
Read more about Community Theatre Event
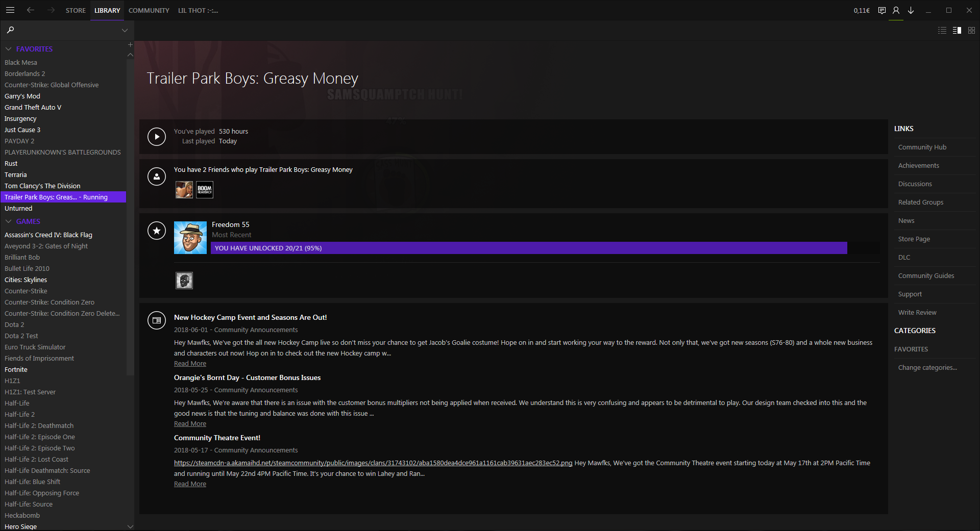click(190, 484)
